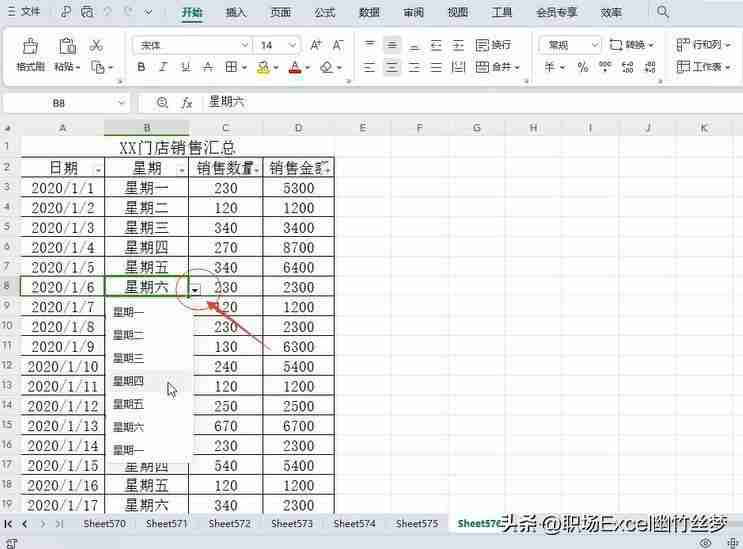Click the formula bar showing 星期六

pyautogui.click(x=474, y=102)
